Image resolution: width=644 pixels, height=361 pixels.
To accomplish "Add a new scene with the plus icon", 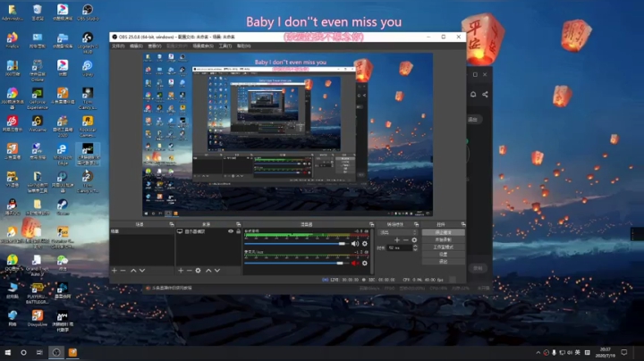I will (x=114, y=271).
